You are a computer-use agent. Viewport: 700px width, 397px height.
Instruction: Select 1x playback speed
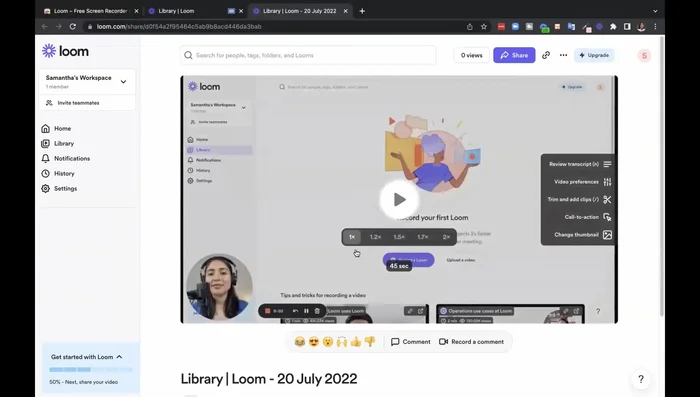click(x=352, y=237)
